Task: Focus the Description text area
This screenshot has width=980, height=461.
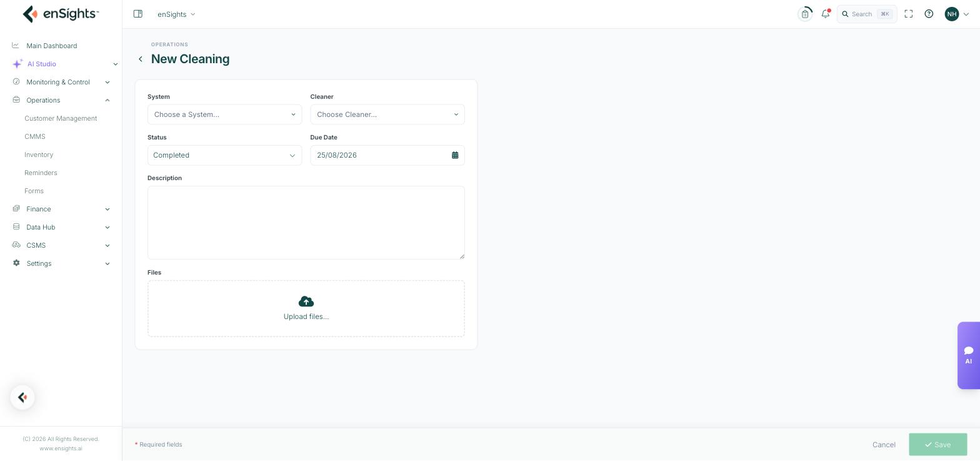Action: [x=306, y=223]
